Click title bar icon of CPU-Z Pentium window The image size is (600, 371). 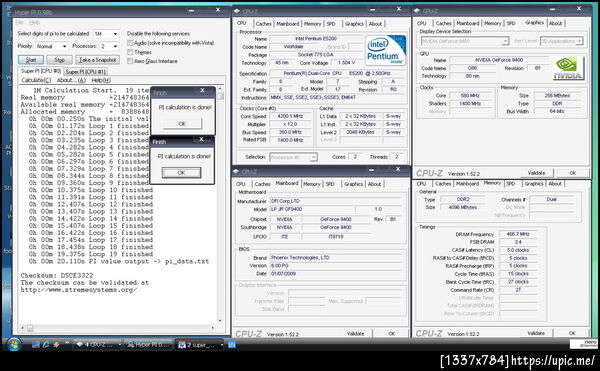click(x=237, y=11)
